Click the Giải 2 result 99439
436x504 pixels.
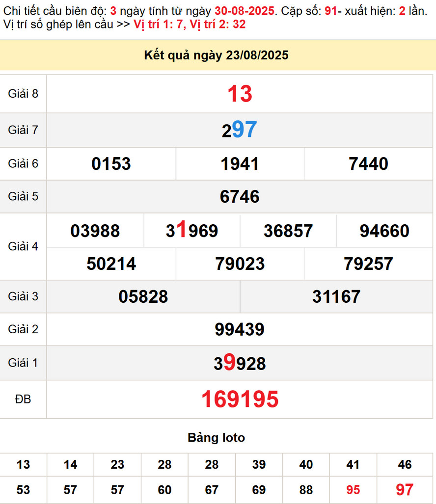(x=240, y=329)
